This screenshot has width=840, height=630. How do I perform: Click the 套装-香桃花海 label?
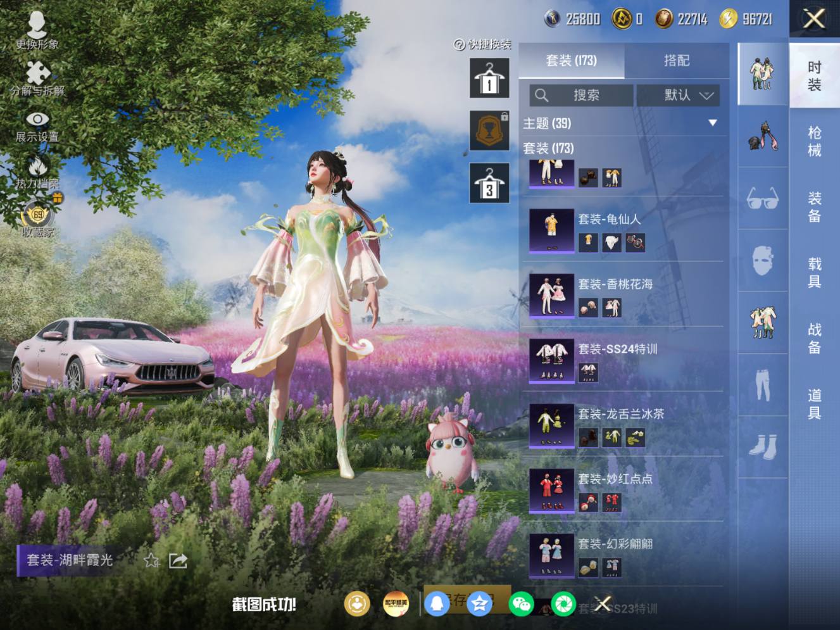pos(615,284)
